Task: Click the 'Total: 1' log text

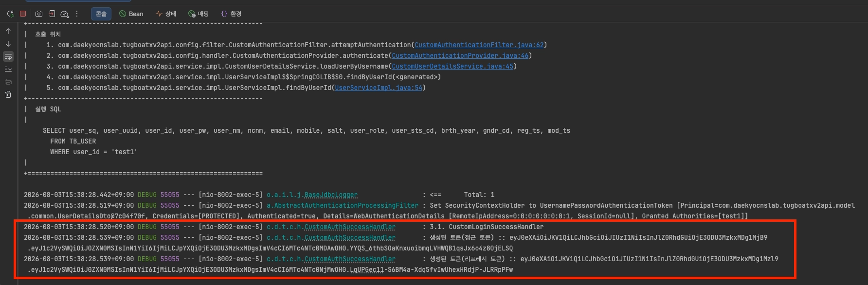Action: coord(479,195)
